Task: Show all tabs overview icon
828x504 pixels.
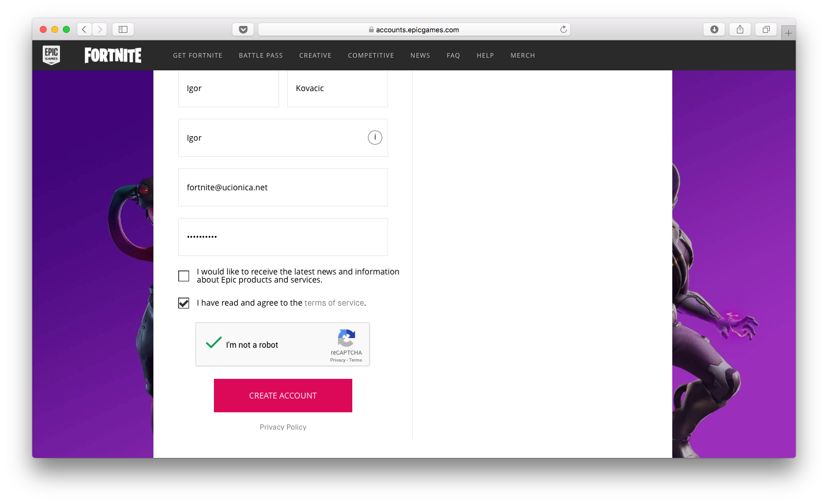Action: click(x=766, y=29)
